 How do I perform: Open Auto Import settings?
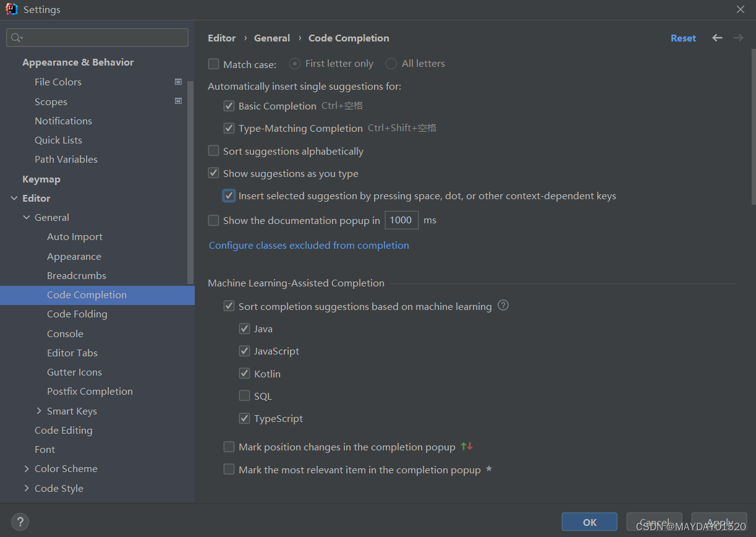point(75,236)
